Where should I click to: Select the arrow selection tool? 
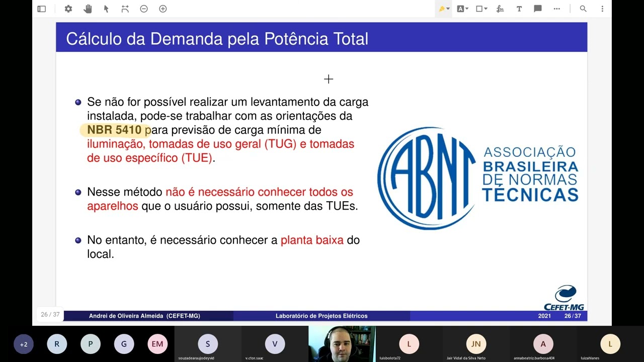[106, 9]
